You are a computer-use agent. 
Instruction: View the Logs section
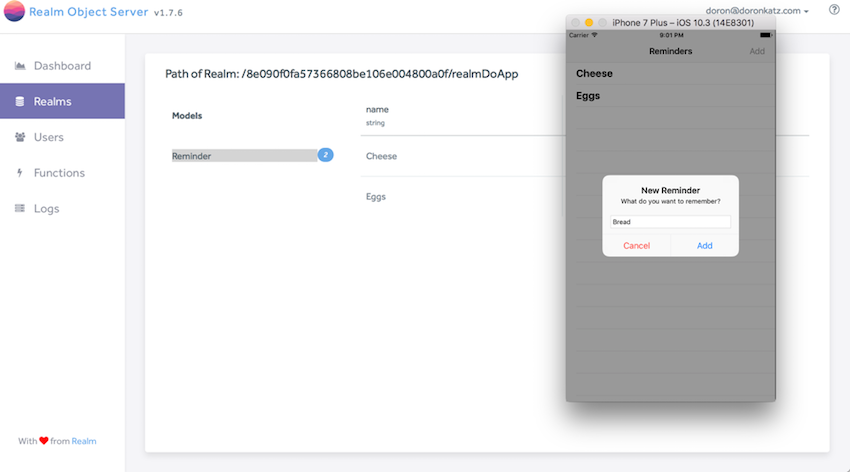point(62,209)
